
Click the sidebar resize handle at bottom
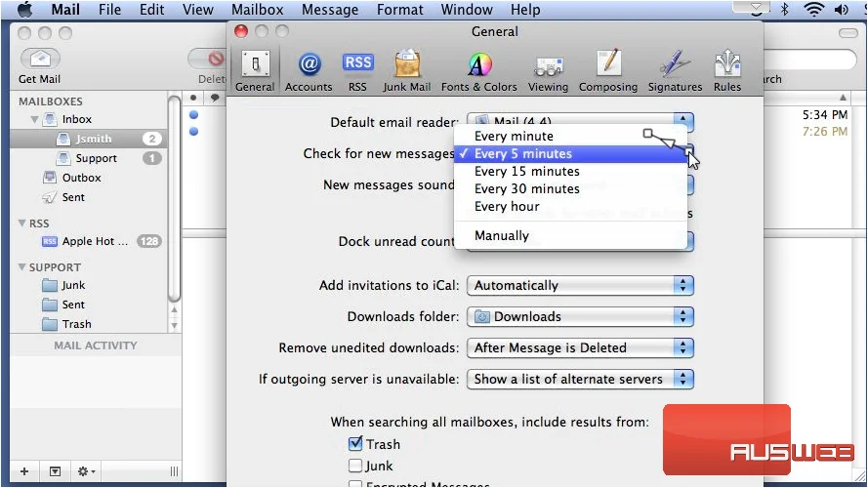[x=174, y=471]
